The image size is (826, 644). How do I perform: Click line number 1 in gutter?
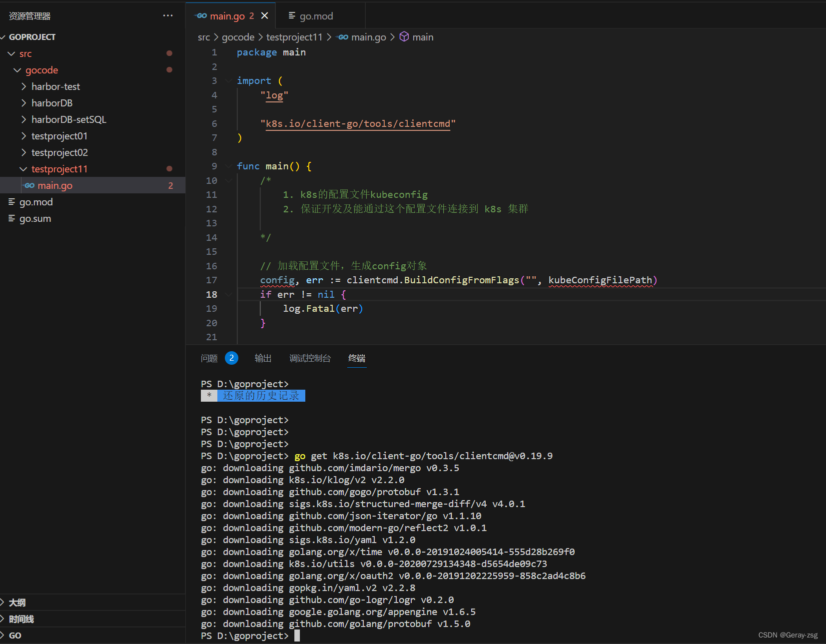pos(214,52)
